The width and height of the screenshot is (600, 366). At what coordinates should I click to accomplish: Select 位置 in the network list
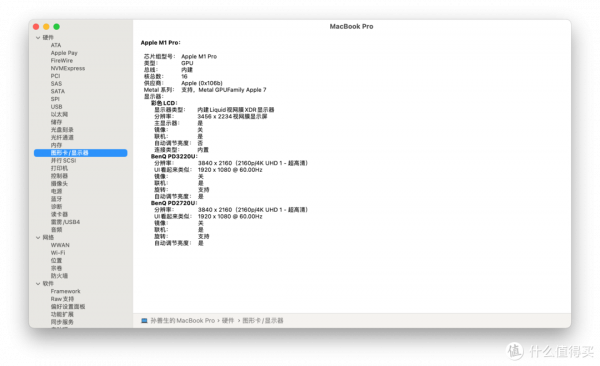click(56, 260)
